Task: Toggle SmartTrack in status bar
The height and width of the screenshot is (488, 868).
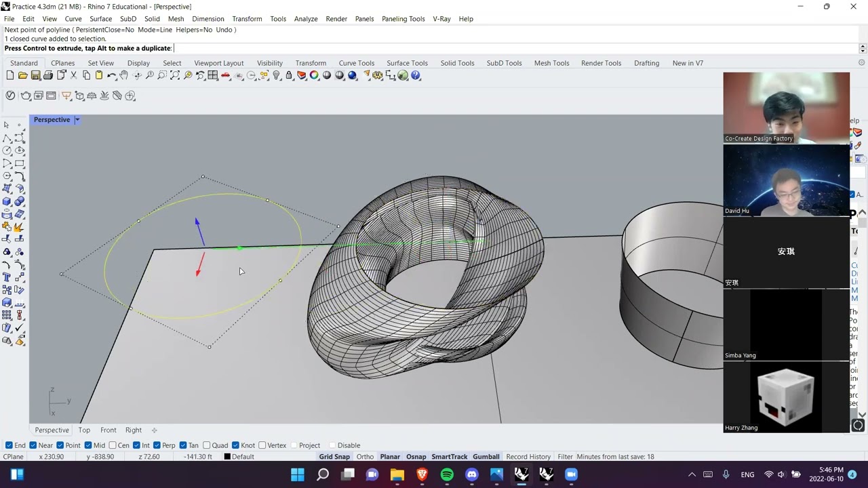Action: click(450, 457)
